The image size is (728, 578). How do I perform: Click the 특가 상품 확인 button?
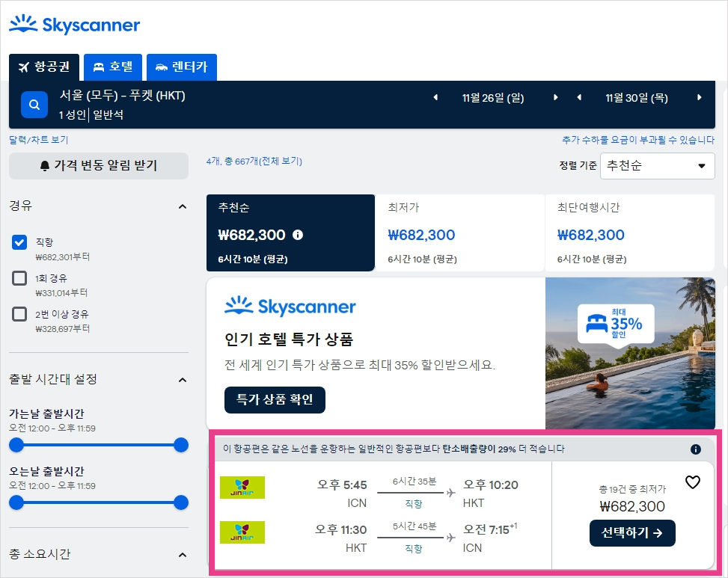pos(275,399)
